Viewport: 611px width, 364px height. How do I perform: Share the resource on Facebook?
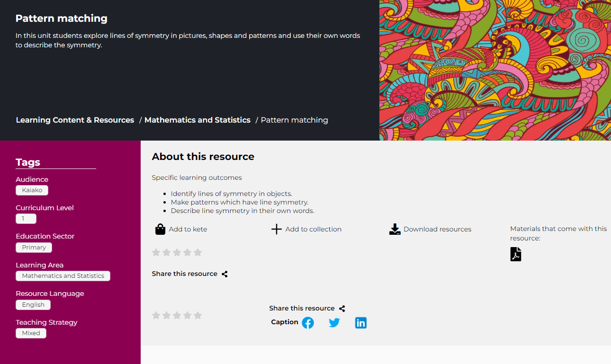(308, 323)
